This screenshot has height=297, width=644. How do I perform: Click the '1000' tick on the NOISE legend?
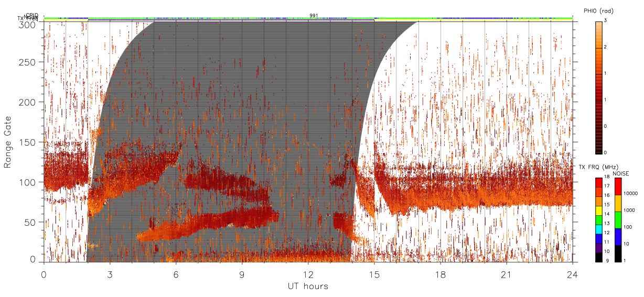tap(629, 210)
